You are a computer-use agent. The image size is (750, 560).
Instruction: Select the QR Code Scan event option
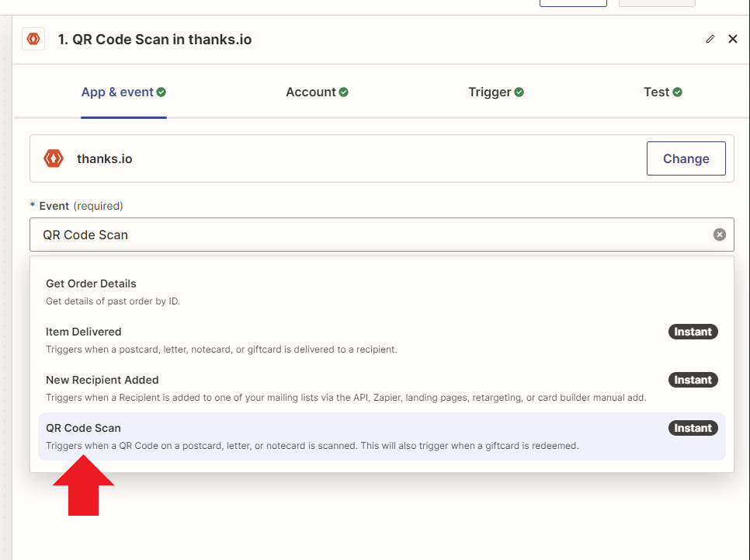[382, 437]
